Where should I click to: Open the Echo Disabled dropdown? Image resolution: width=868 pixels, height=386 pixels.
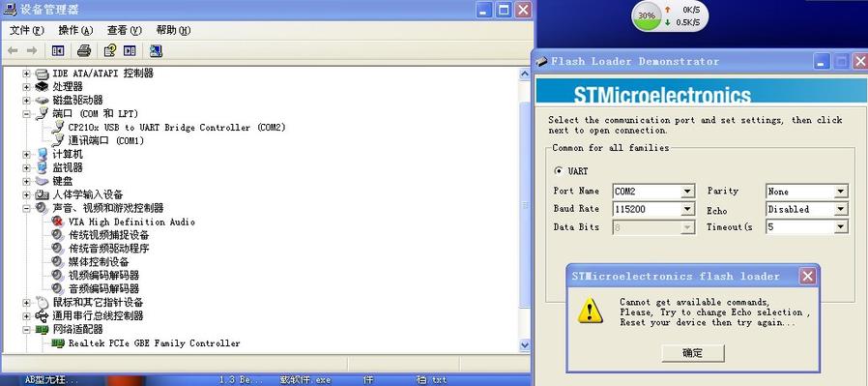click(x=841, y=209)
